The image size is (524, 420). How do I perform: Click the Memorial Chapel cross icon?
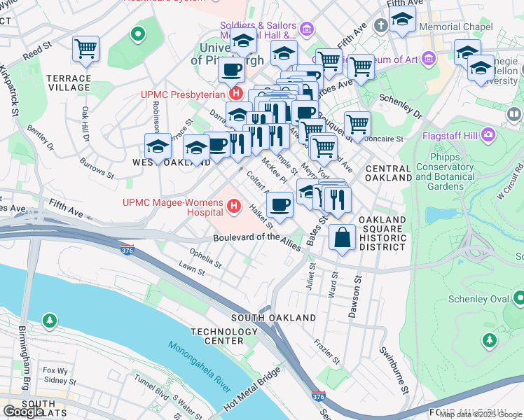click(380, 26)
